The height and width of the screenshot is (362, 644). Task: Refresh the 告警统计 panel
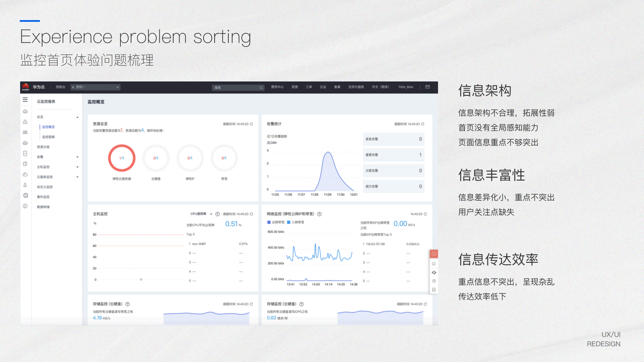tap(423, 124)
